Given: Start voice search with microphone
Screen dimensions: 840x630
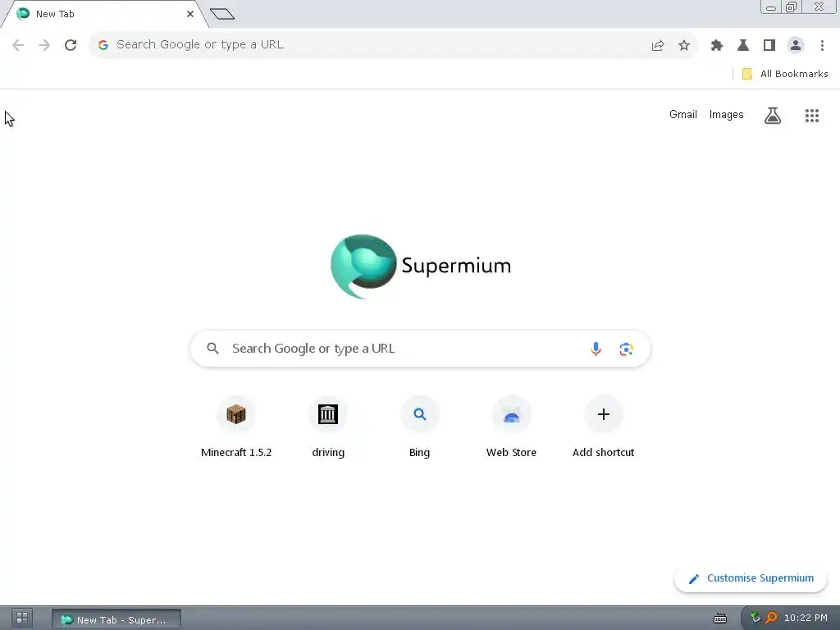Looking at the screenshot, I should pyautogui.click(x=596, y=349).
